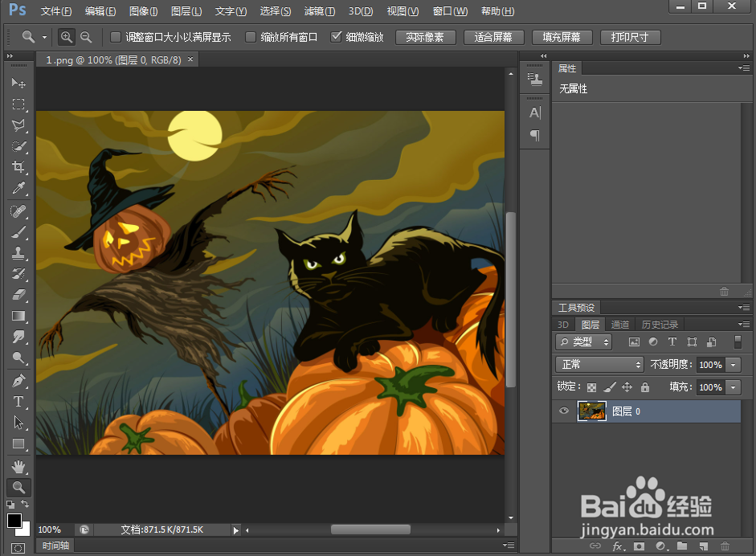756x556 pixels.
Task: Select the Eraser tool
Action: tap(18, 295)
